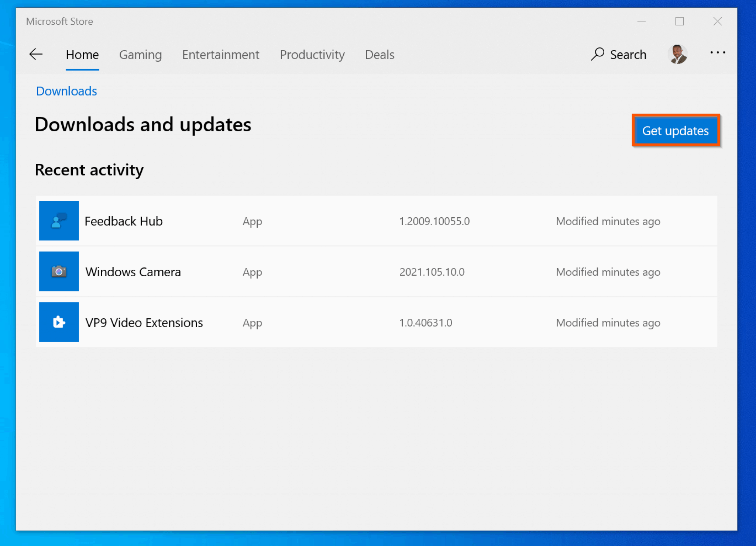This screenshot has width=756, height=546.
Task: Maximize the Microsoft Store window
Action: point(679,21)
